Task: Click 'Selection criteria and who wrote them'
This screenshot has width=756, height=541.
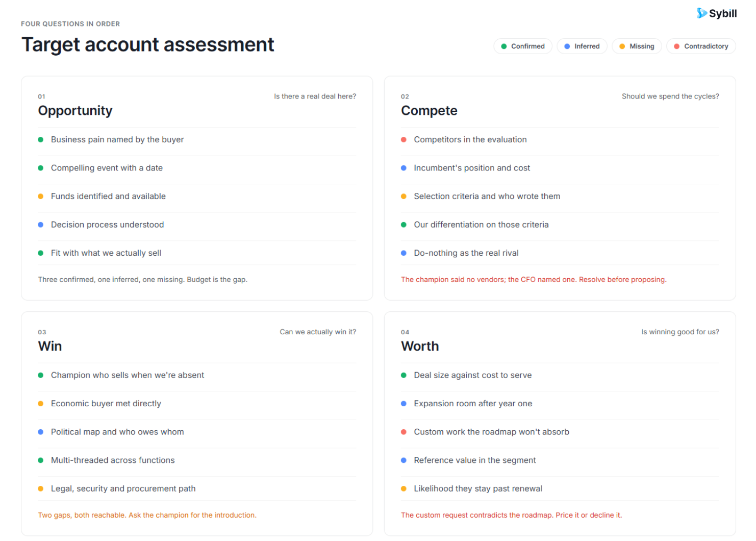Action: point(487,196)
